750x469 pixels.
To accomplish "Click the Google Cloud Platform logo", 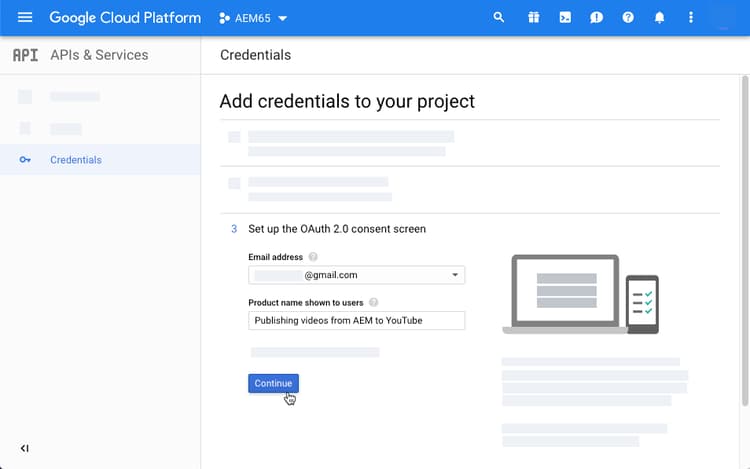I will tap(125, 18).
